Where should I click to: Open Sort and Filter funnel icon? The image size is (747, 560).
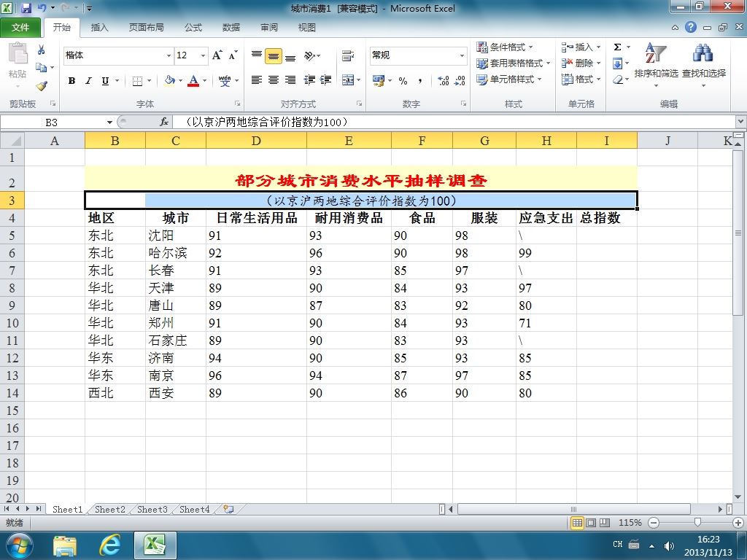point(656,53)
